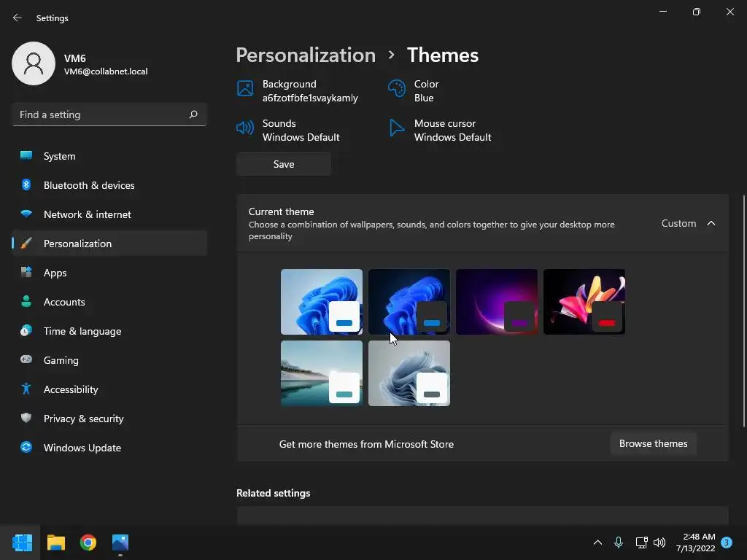Image resolution: width=747 pixels, height=560 pixels.
Task: Select Accounts in the sidebar
Action: point(109,302)
